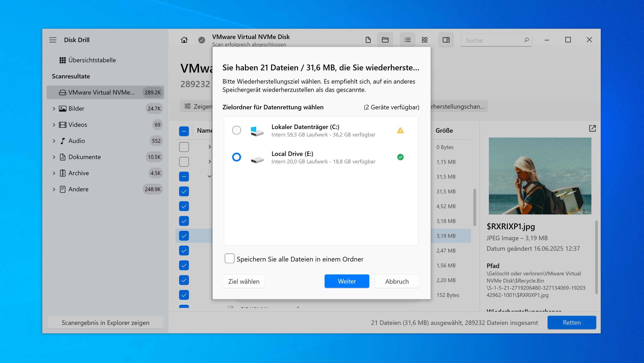This screenshot has width=644, height=363.
Task: Click the preview panel vertical scrollbar
Action: pyautogui.click(x=596, y=257)
